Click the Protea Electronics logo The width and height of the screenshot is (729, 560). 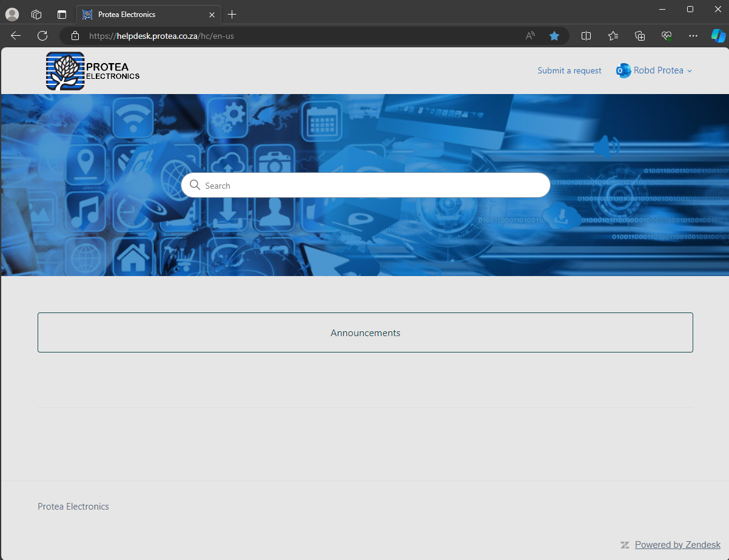92,70
